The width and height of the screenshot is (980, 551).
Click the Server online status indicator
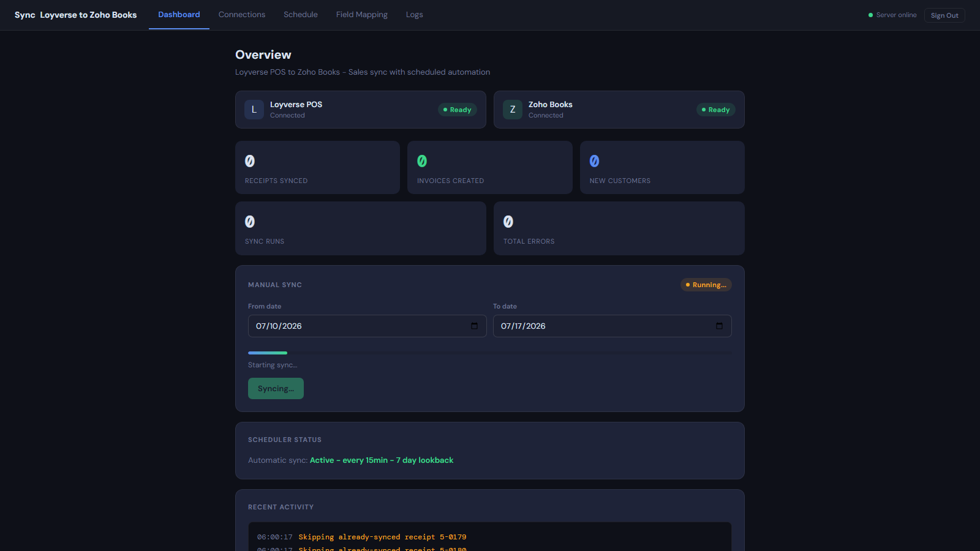(x=892, y=15)
